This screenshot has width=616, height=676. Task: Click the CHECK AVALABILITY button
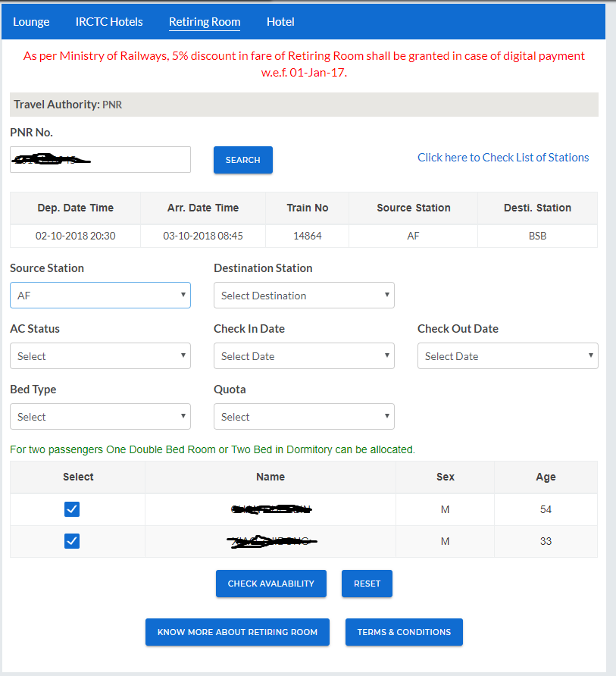tap(271, 584)
